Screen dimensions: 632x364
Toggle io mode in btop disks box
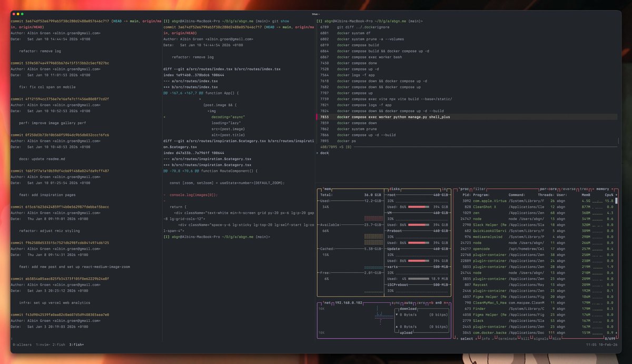tap(445, 189)
